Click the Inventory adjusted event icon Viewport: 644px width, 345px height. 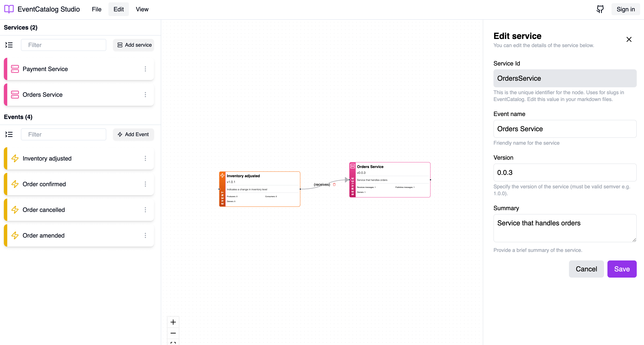pos(15,158)
